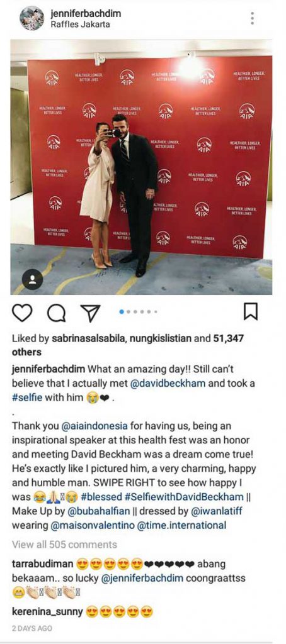Open the three-dot post options menu
Image resolution: width=286 pixels, height=644 pixels.
coord(252,18)
